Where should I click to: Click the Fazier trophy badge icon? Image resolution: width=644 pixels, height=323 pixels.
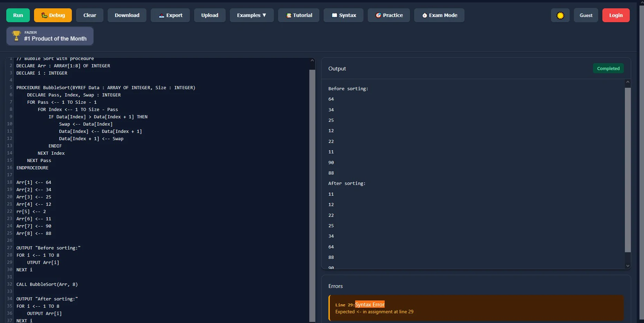click(16, 35)
